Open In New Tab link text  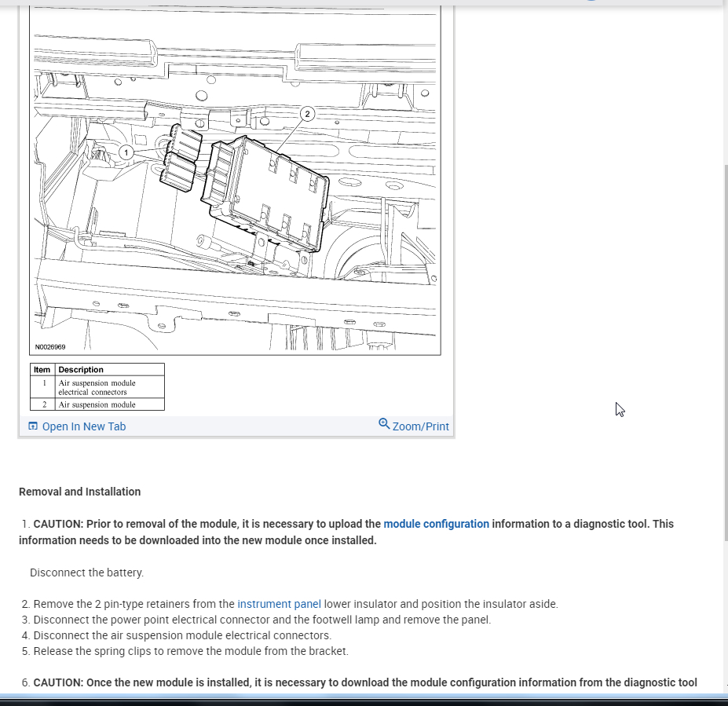[84, 426]
